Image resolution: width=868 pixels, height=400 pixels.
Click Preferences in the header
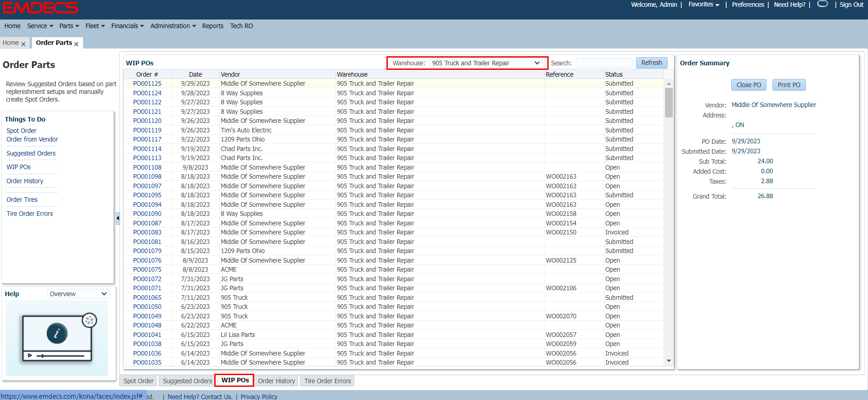pos(748,5)
